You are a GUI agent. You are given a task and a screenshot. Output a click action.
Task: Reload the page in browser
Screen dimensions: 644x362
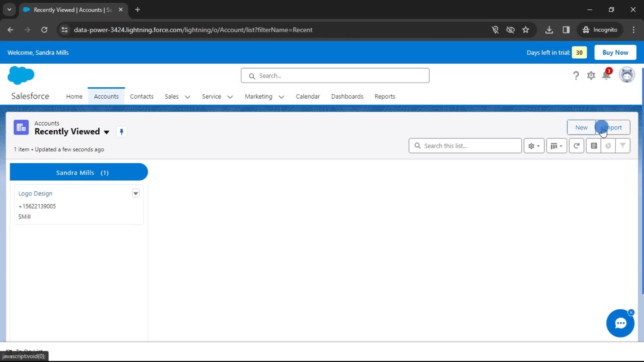(x=44, y=30)
